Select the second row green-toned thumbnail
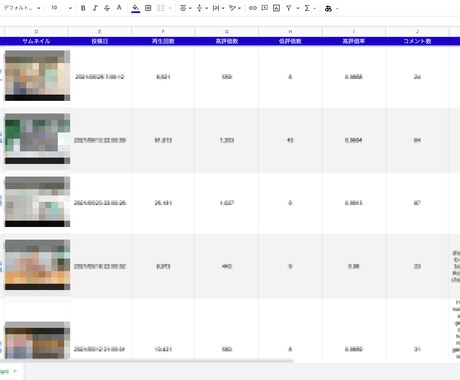The width and height of the screenshot is (460, 380). point(37,139)
